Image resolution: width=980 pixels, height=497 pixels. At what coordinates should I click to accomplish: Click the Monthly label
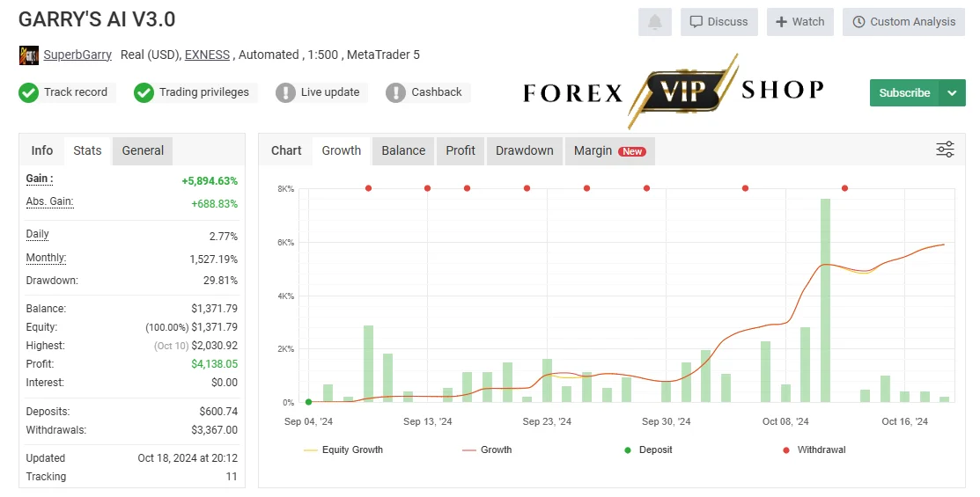46,258
